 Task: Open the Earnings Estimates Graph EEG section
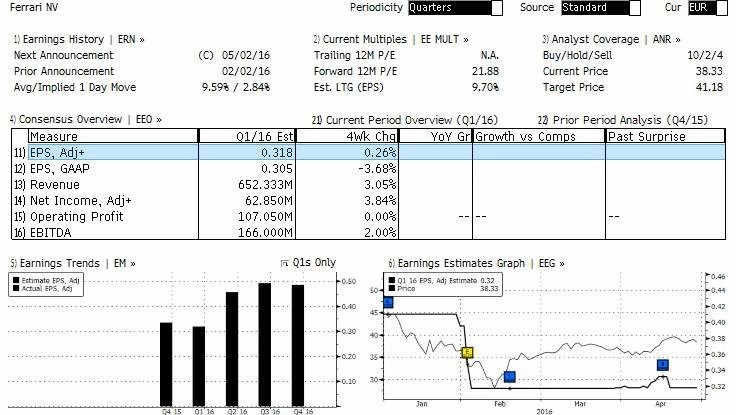pos(476,263)
